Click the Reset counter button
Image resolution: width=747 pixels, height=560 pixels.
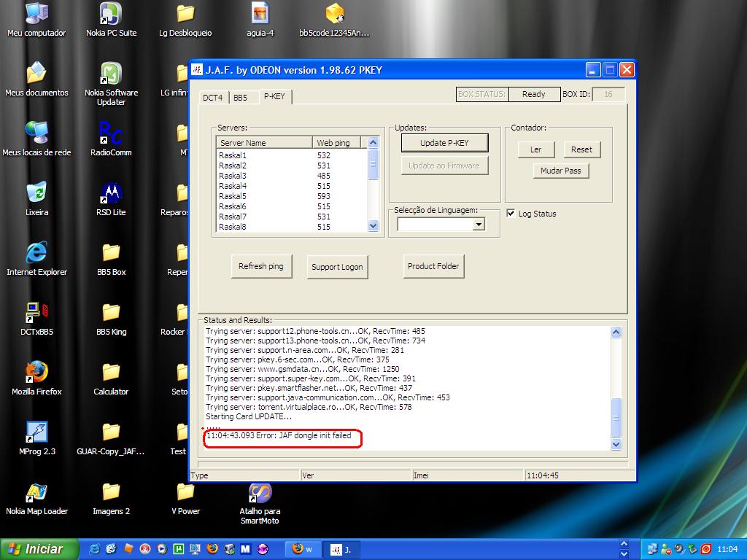click(581, 149)
